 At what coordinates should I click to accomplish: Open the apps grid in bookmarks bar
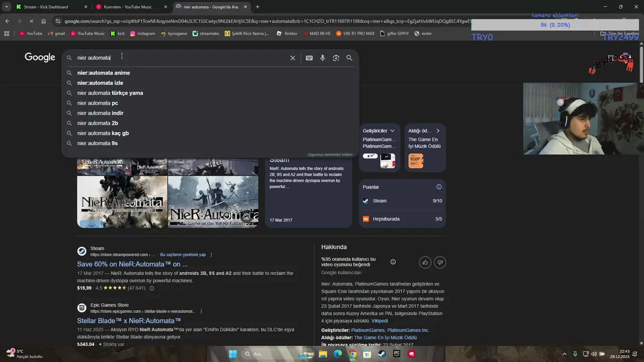click(x=7, y=34)
